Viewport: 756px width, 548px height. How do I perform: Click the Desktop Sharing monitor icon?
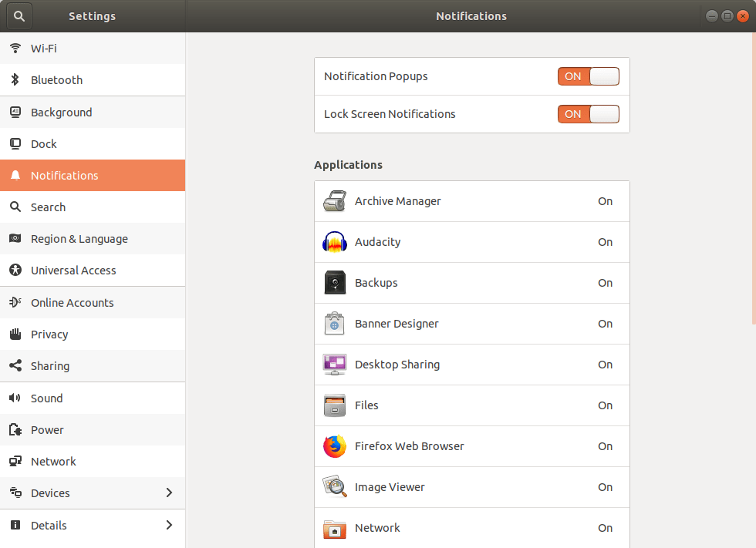click(335, 365)
